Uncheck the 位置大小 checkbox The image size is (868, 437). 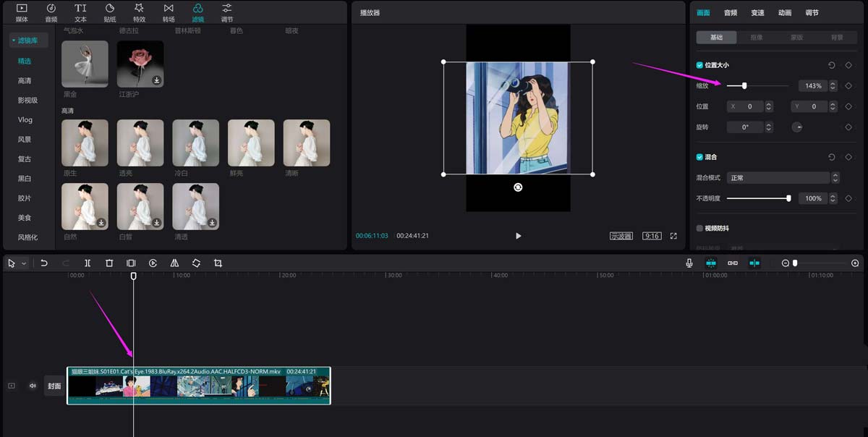pos(699,65)
